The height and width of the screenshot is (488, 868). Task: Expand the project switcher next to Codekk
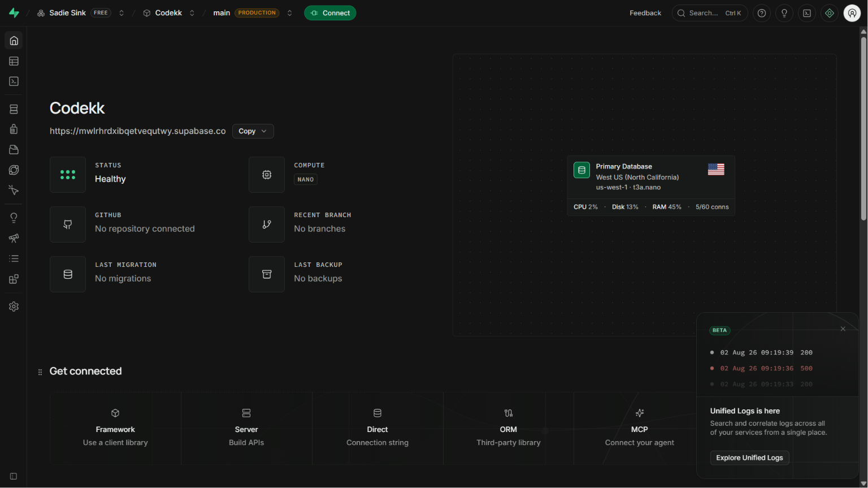192,13
